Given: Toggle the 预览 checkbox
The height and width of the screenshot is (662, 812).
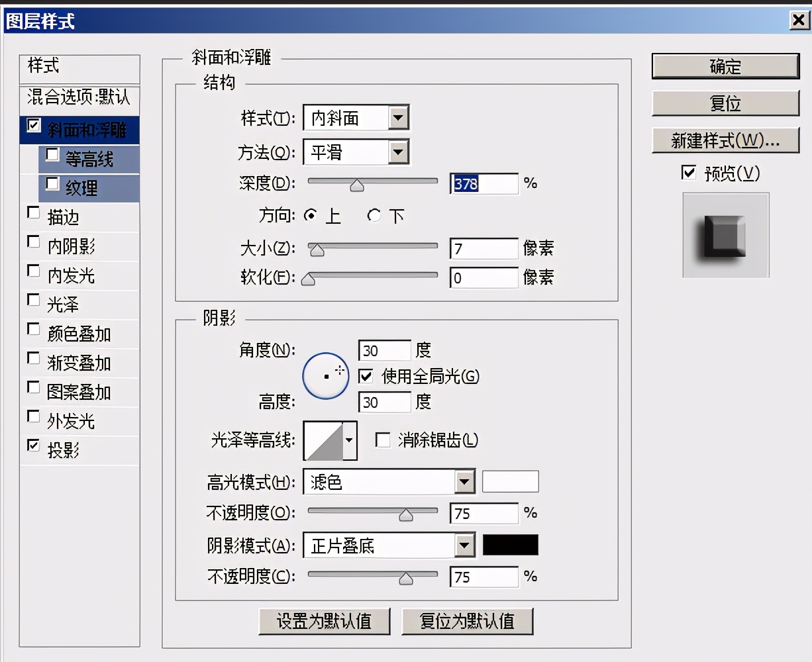Looking at the screenshot, I should [x=689, y=173].
